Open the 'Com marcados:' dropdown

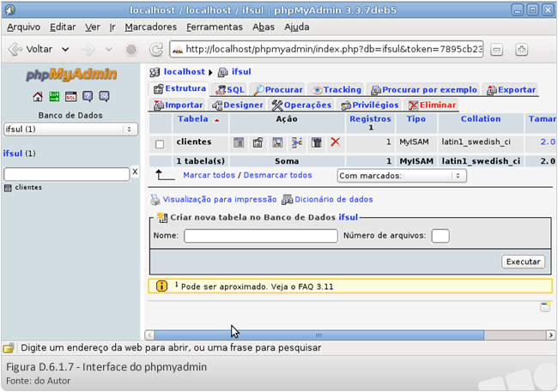[x=402, y=176]
